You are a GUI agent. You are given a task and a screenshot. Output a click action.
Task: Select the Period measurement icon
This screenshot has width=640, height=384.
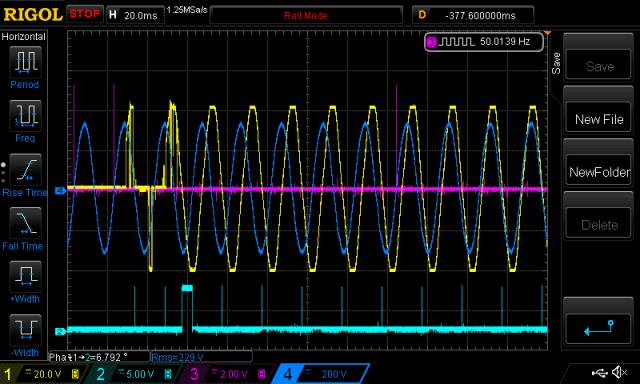pos(25,62)
